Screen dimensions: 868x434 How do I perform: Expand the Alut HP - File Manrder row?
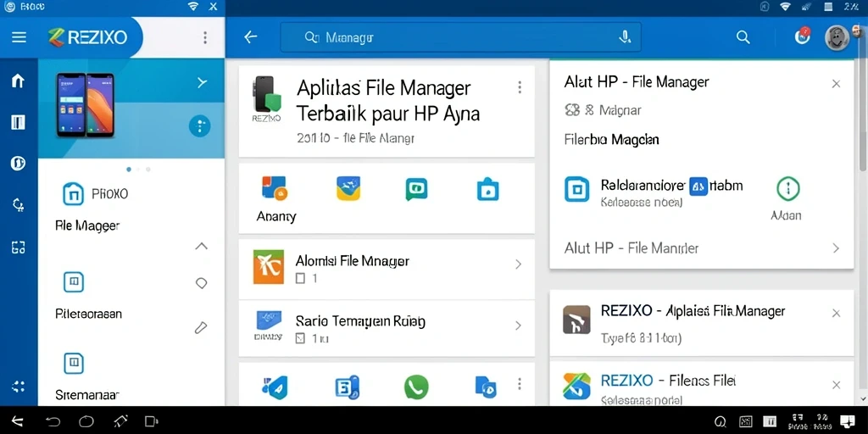701,248
